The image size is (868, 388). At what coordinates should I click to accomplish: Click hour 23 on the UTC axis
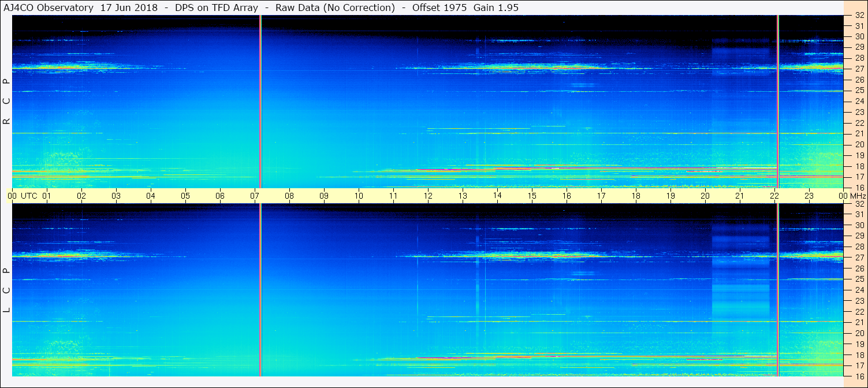(x=809, y=196)
